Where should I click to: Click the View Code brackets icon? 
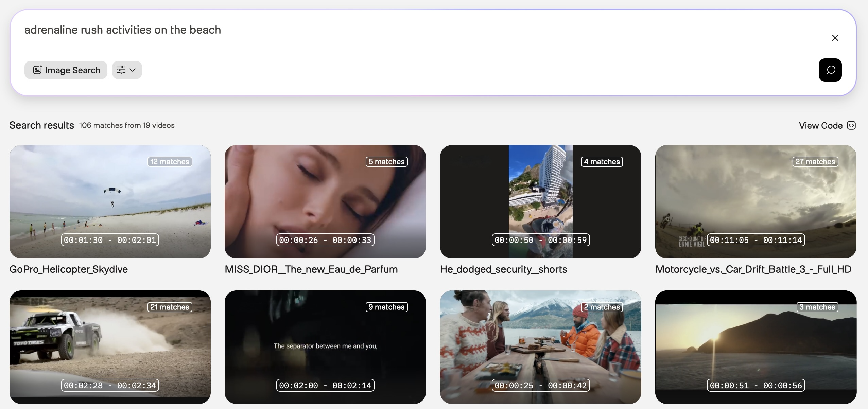pyautogui.click(x=851, y=125)
